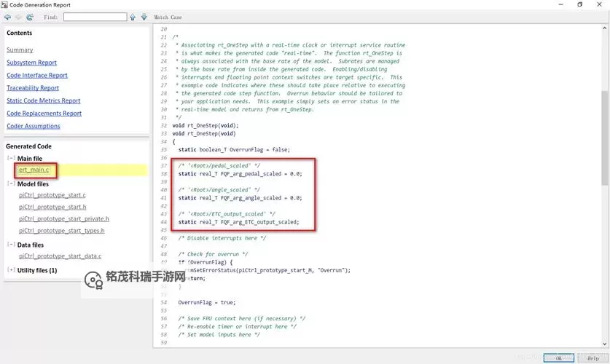Click the Code Generation Report window icon

[4, 4]
